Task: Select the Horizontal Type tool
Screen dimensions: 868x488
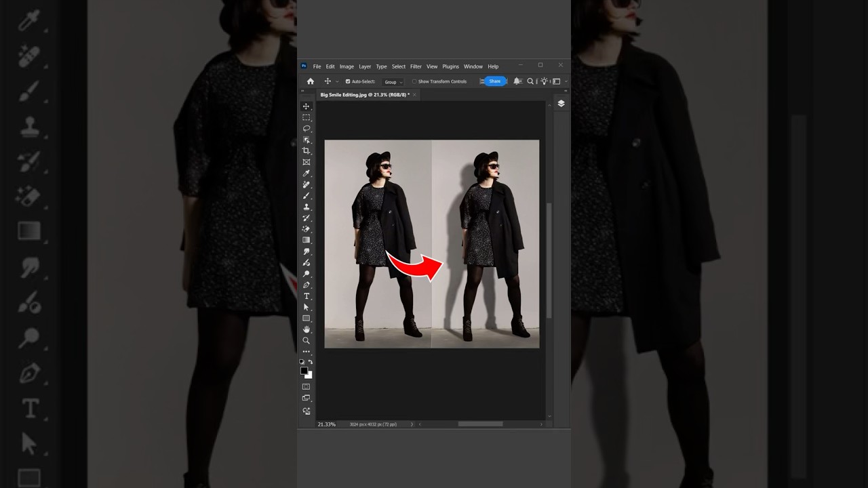Action: tap(306, 296)
